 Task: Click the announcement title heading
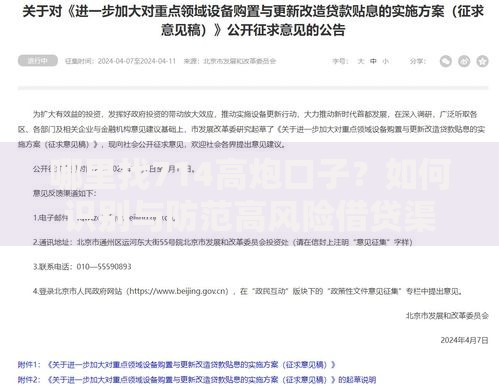[x=253, y=21]
